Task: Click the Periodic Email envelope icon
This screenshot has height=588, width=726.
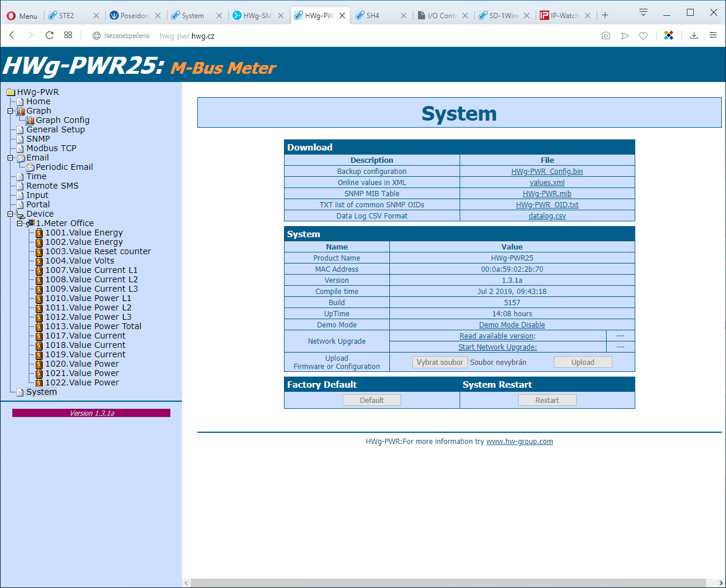Action: pyautogui.click(x=30, y=167)
